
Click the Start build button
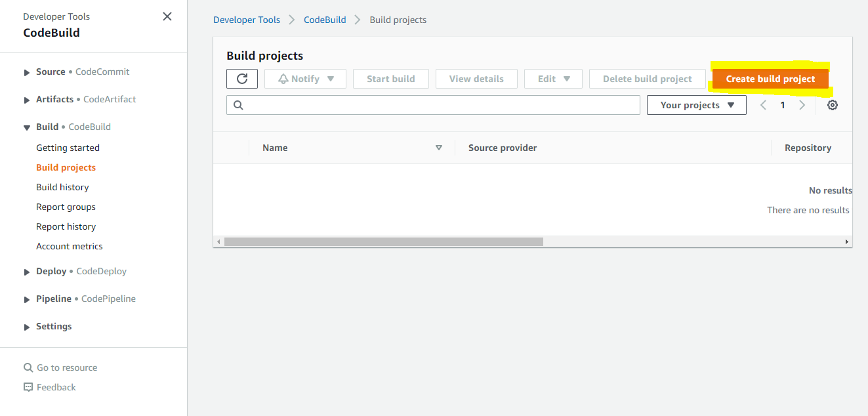coord(391,79)
